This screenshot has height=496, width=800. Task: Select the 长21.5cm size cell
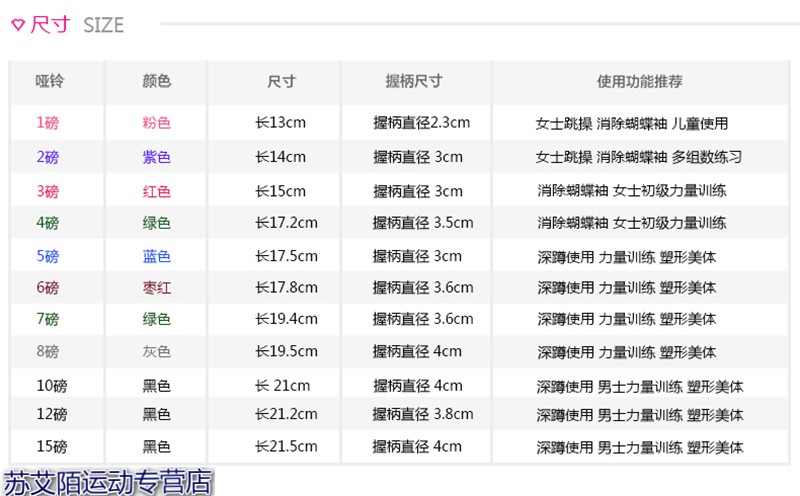[286, 447]
